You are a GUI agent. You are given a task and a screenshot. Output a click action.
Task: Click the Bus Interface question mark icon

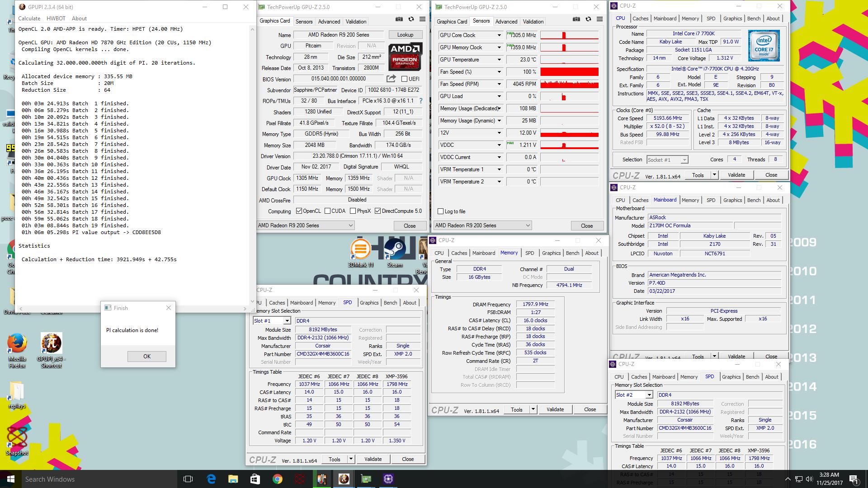(421, 101)
